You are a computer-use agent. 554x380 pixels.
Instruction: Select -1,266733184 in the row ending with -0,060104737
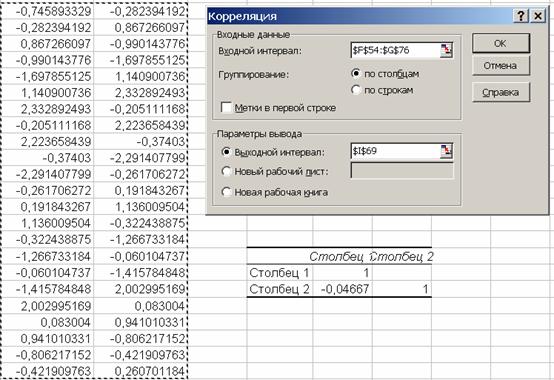tap(48, 256)
